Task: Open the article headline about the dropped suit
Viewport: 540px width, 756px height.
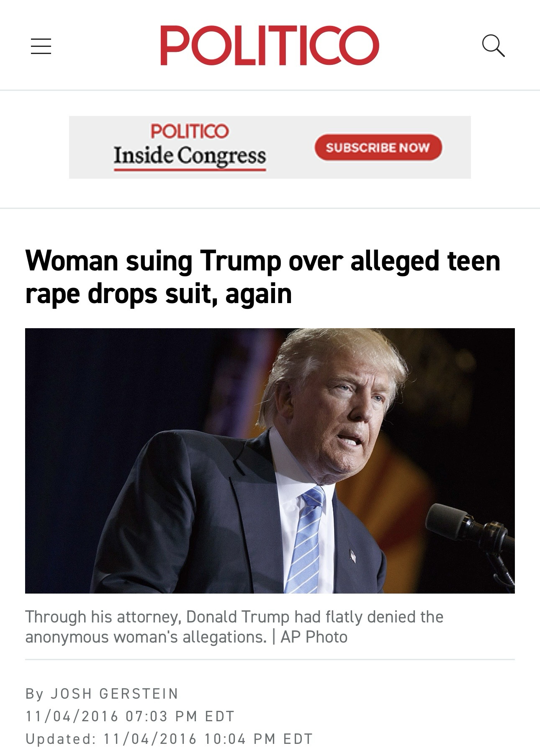Action: [263, 277]
